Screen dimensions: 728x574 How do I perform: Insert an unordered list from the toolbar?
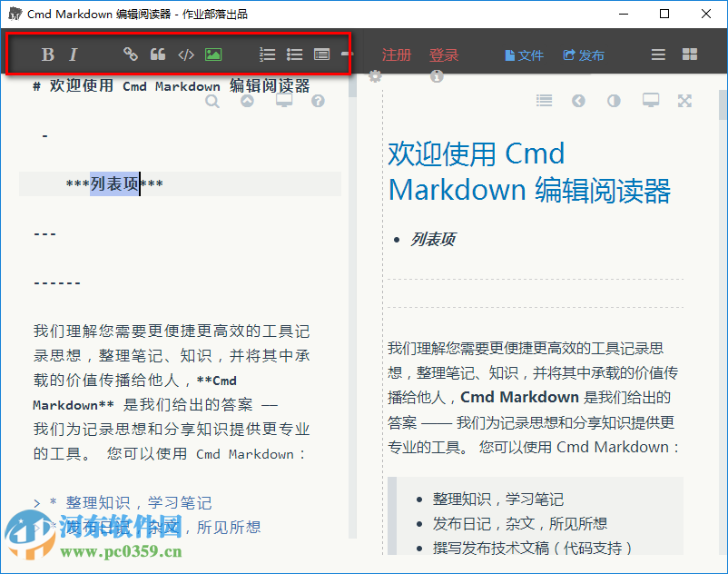(x=294, y=54)
